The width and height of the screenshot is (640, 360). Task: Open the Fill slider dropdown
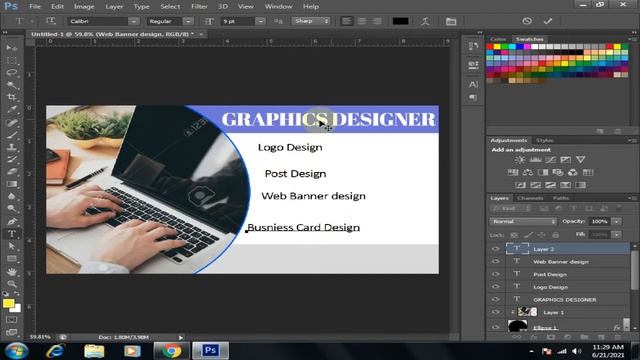[617, 235]
